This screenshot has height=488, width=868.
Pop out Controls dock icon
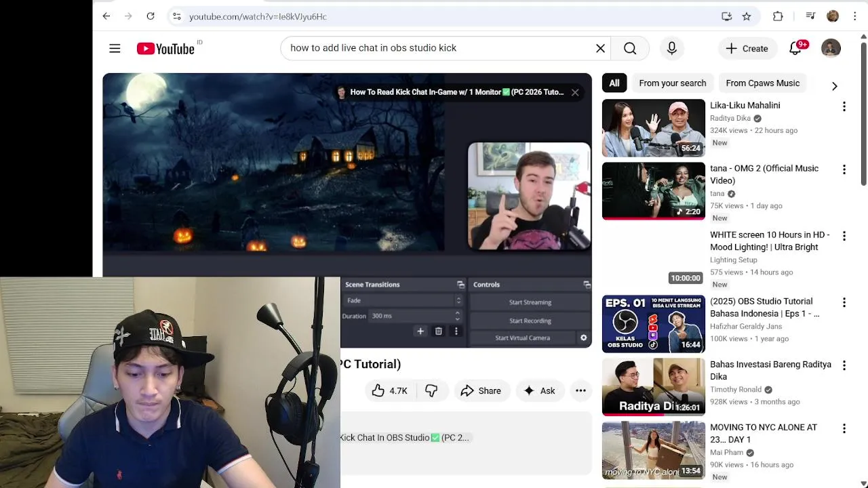587,285
